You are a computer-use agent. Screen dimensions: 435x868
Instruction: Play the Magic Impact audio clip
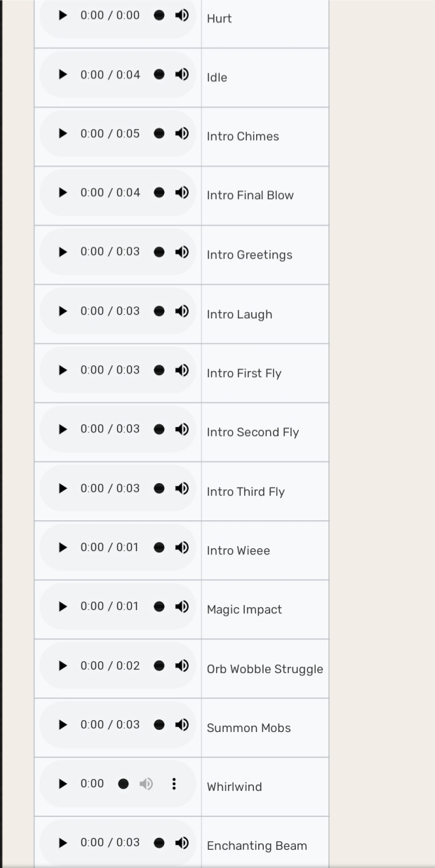(x=62, y=606)
